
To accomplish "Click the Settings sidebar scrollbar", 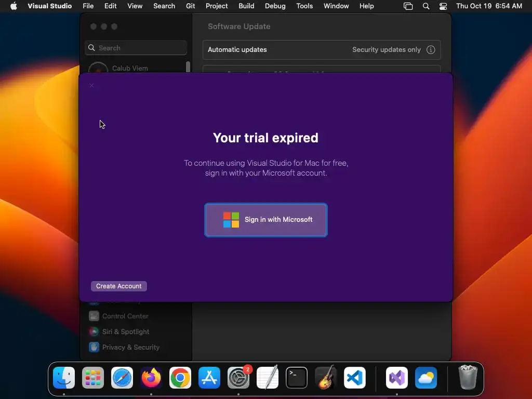I will [188, 66].
